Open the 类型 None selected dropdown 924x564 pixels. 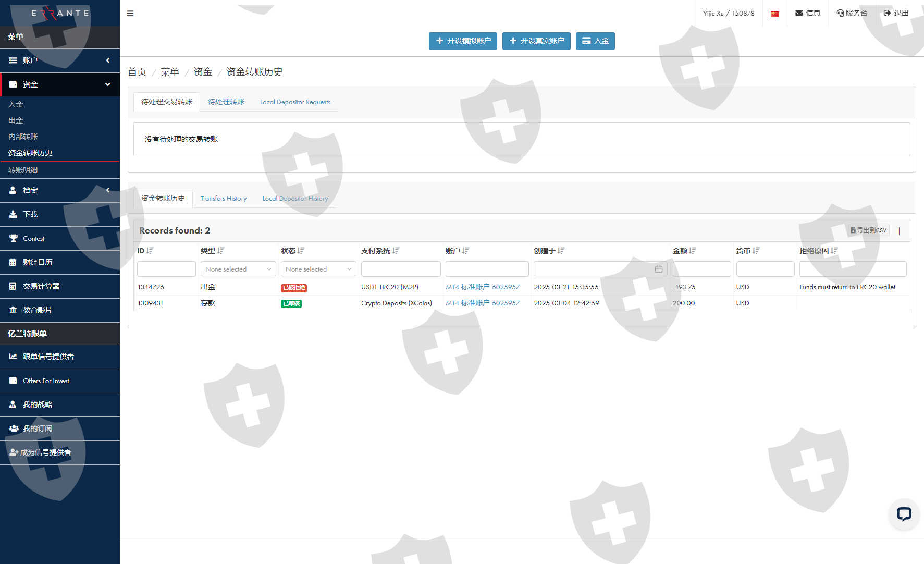coord(238,269)
